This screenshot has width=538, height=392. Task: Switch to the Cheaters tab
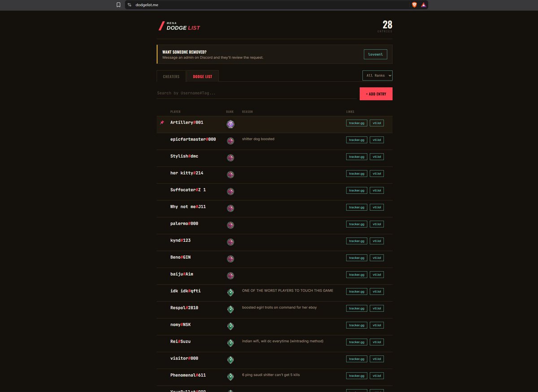coord(171,76)
